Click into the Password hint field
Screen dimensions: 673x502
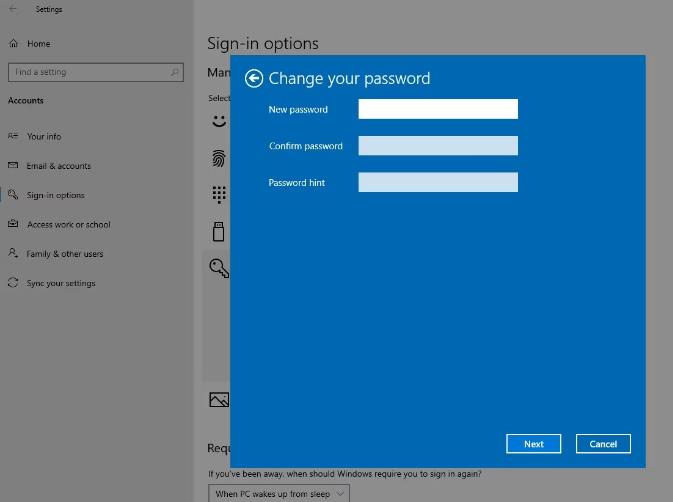(438, 182)
